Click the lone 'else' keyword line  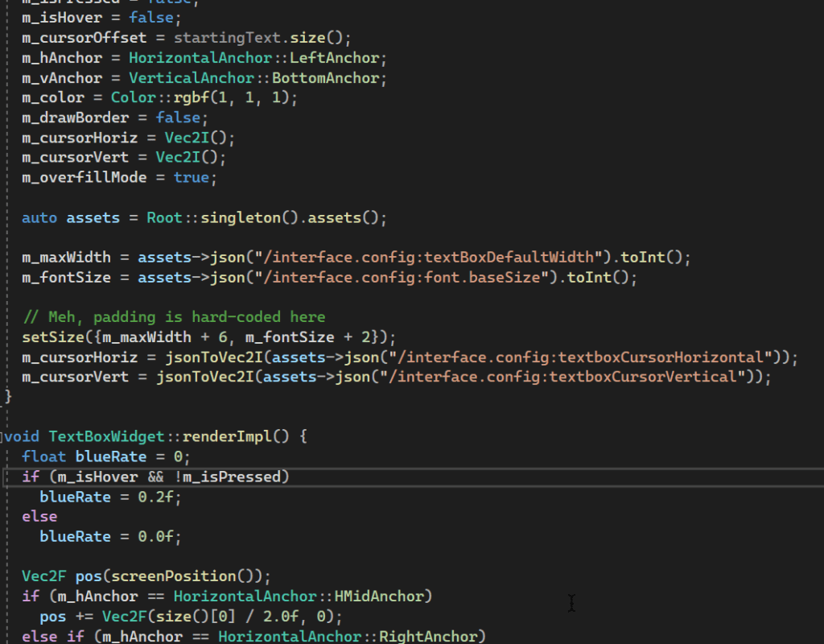pyautogui.click(x=39, y=517)
